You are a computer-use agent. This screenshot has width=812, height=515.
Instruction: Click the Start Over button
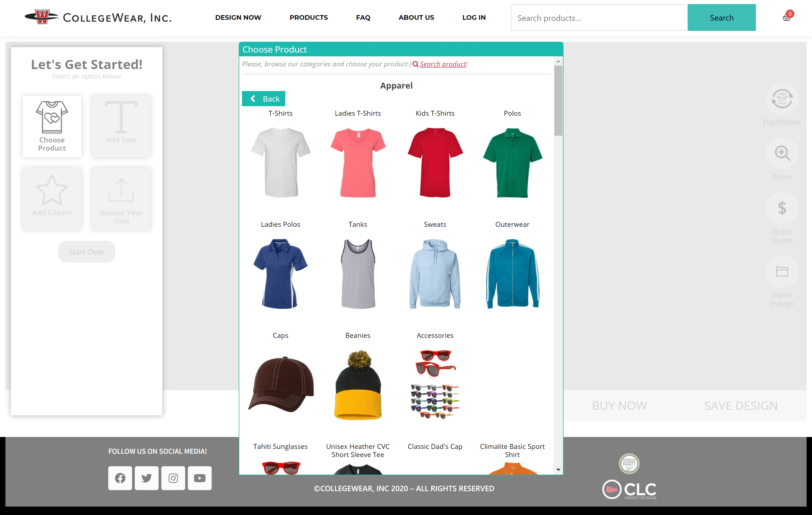[86, 252]
